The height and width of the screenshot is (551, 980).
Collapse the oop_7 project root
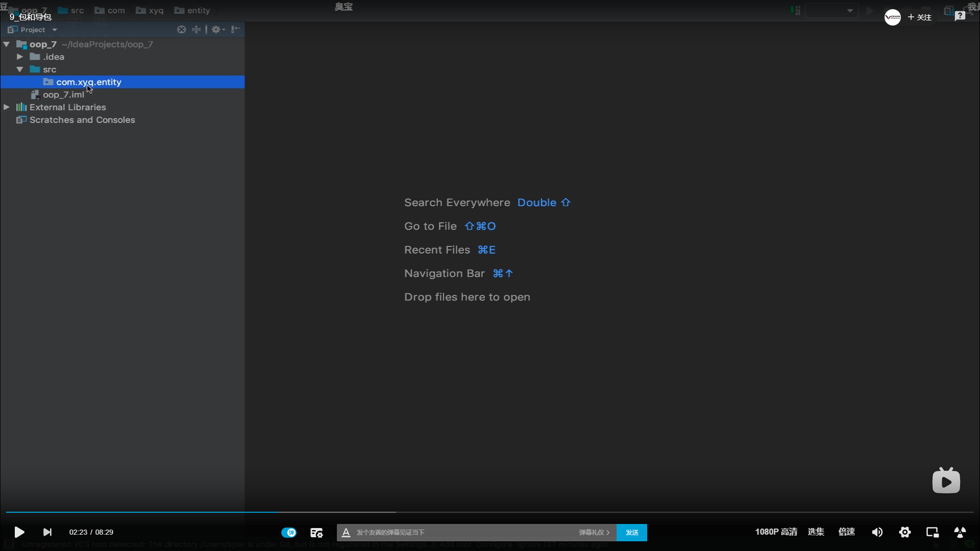coord(7,44)
